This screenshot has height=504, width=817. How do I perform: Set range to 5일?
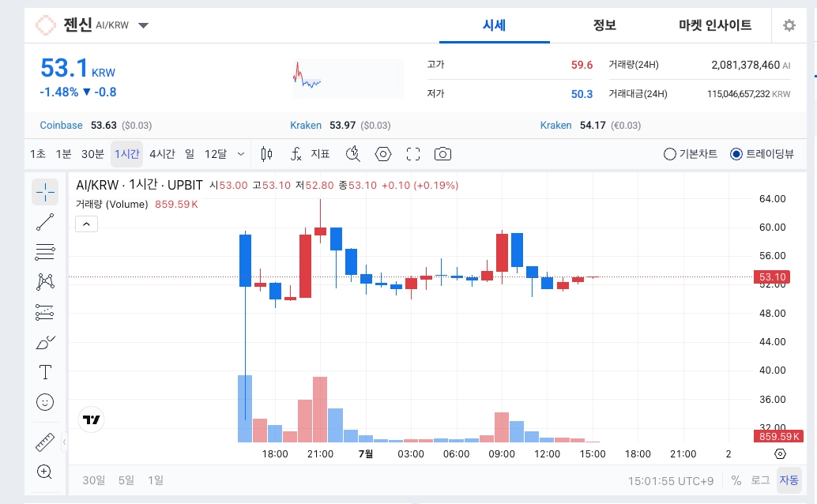[126, 480]
